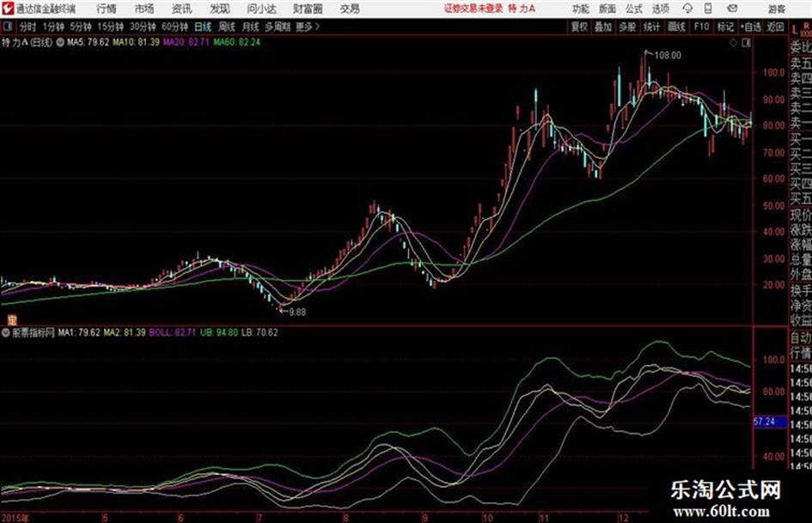This screenshot has width=812, height=523.
Task: Click the 特力A(日线) chart title
Action: pyautogui.click(x=27, y=42)
